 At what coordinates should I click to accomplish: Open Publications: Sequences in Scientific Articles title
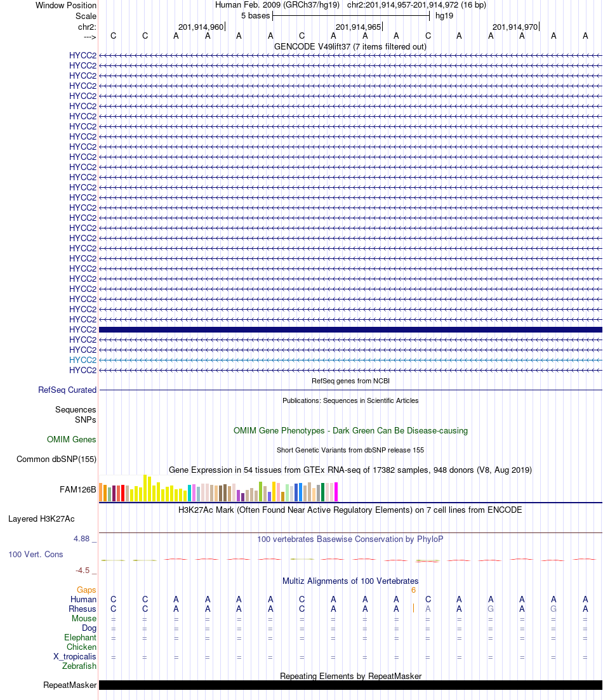pyautogui.click(x=350, y=400)
